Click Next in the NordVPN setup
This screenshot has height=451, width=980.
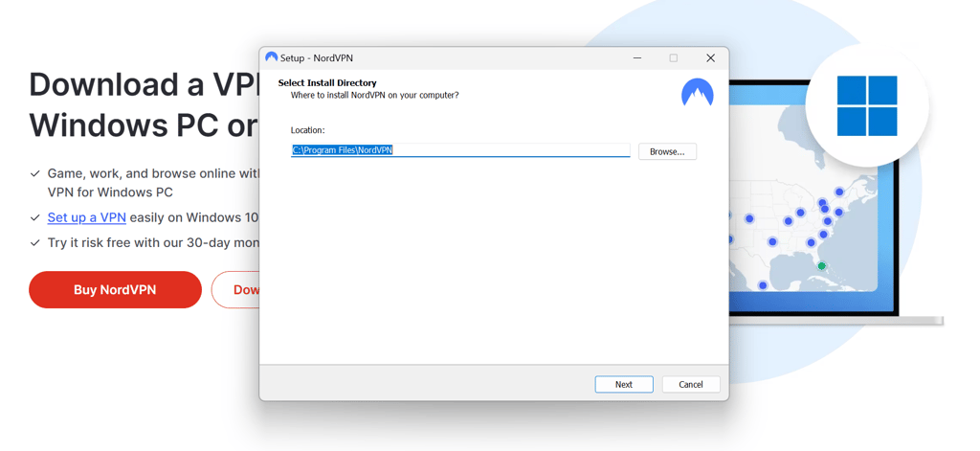click(x=624, y=385)
